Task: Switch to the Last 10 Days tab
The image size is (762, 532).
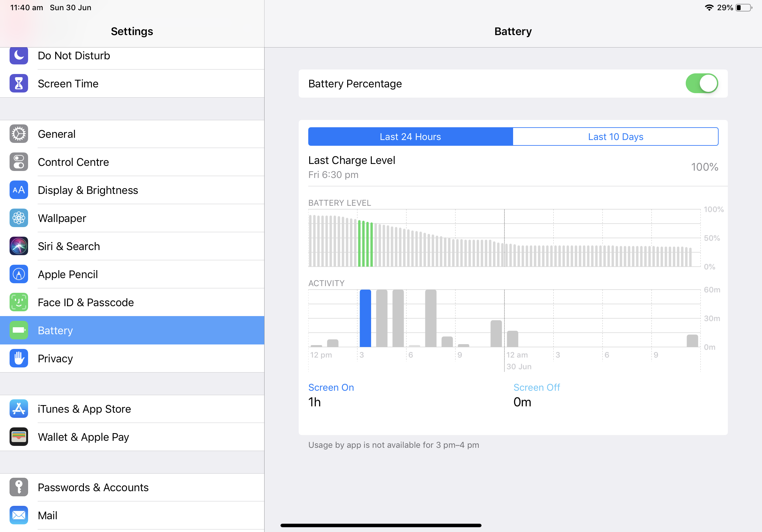Action: 615,137
